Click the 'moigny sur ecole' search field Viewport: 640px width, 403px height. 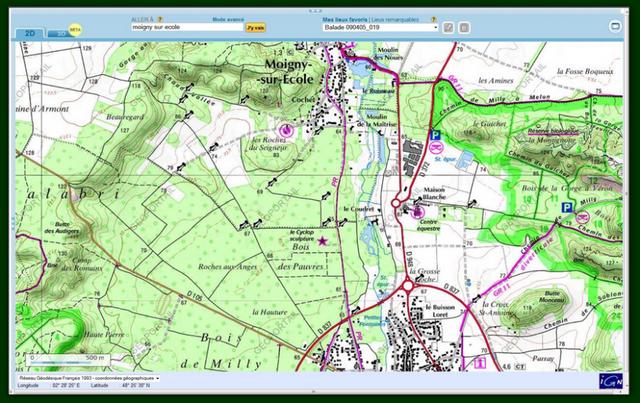pyautogui.click(x=187, y=27)
